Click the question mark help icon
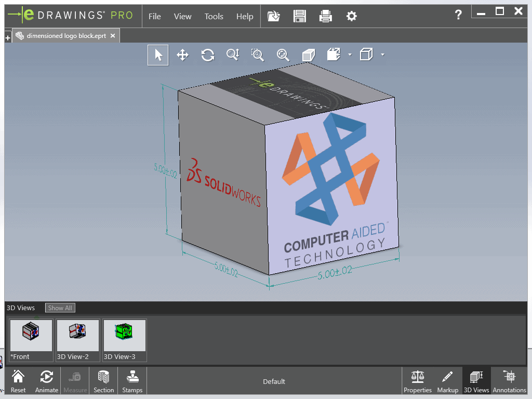This screenshot has width=532, height=399. tap(458, 15)
